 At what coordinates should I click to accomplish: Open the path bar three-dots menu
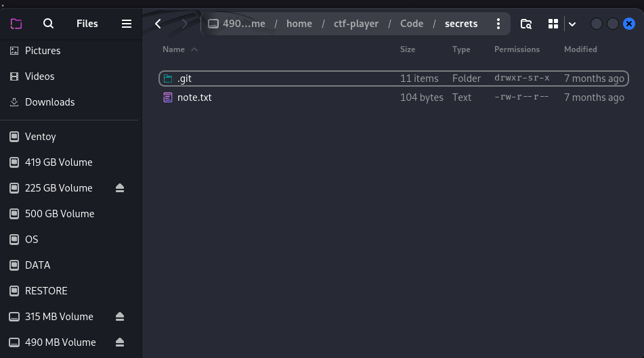pyautogui.click(x=498, y=24)
